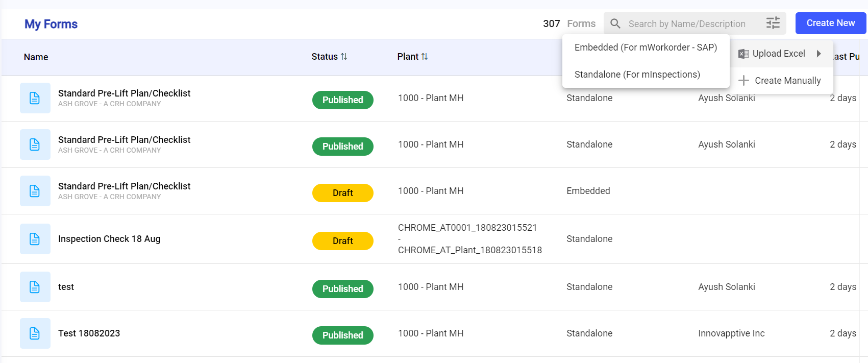The image size is (868, 363).
Task: Open the search filter options icon
Action: coord(773,23)
